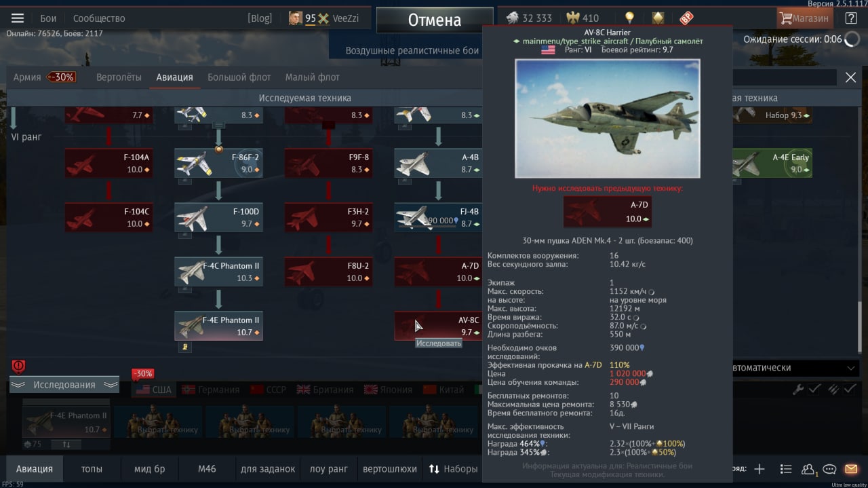868x488 pixels.
Task: Open the chat speech bubble icon
Action: tap(829, 469)
